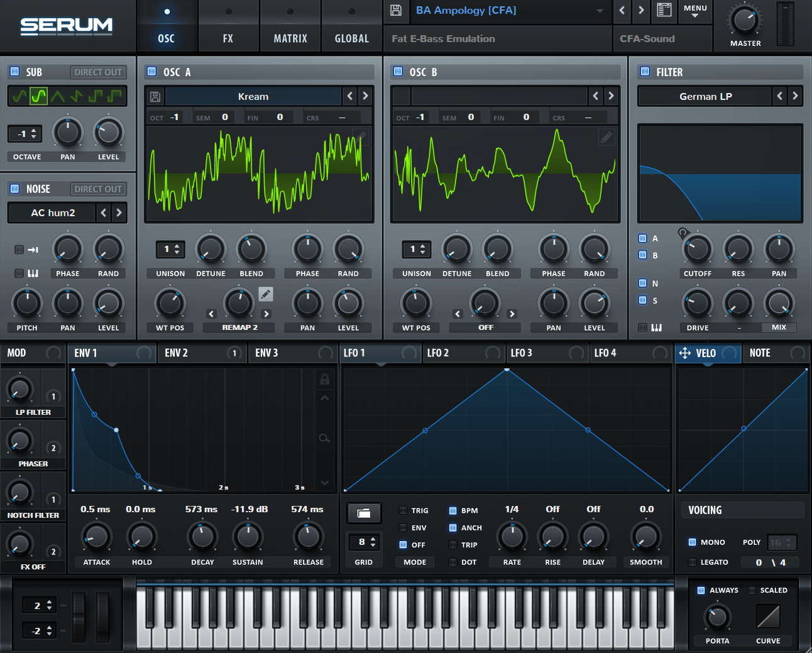Click the VELO drag-assign crosshair icon
Screen dimensions: 812x653
click(x=685, y=353)
